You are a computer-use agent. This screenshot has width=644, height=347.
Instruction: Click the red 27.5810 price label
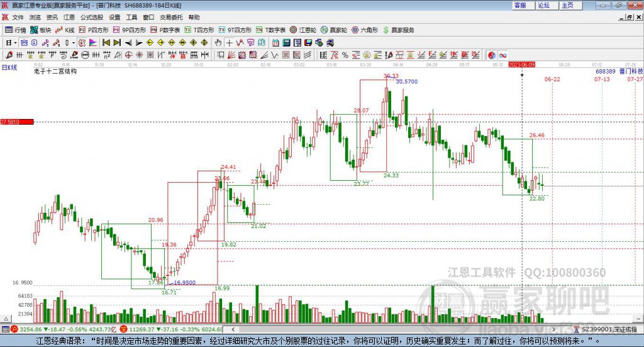(x=17, y=122)
